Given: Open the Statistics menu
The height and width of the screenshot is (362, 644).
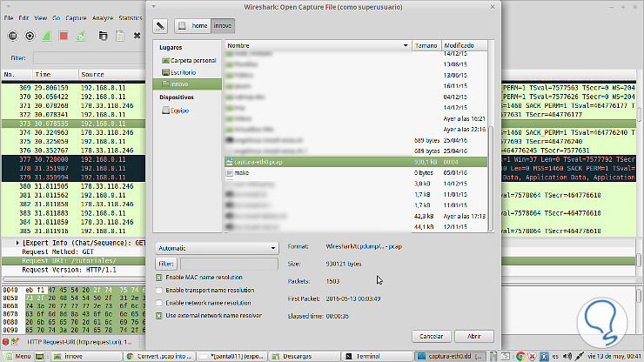Looking at the screenshot, I should tap(131, 18).
